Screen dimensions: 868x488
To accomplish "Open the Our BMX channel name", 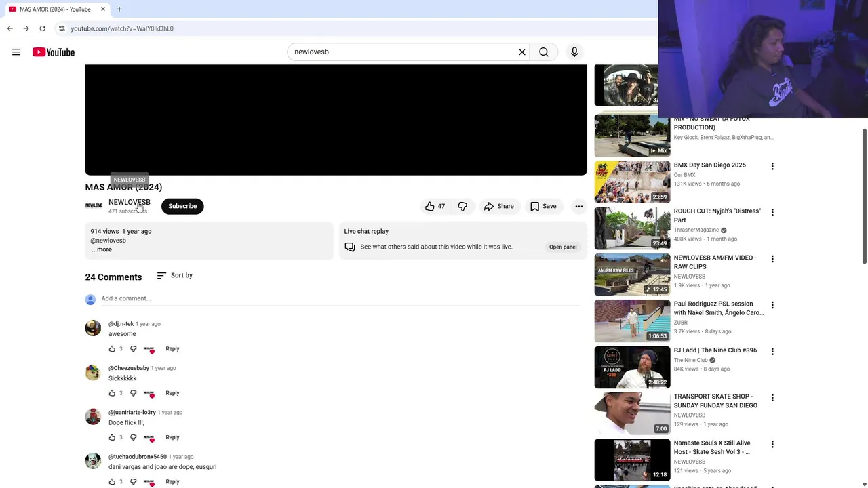I will click(685, 175).
